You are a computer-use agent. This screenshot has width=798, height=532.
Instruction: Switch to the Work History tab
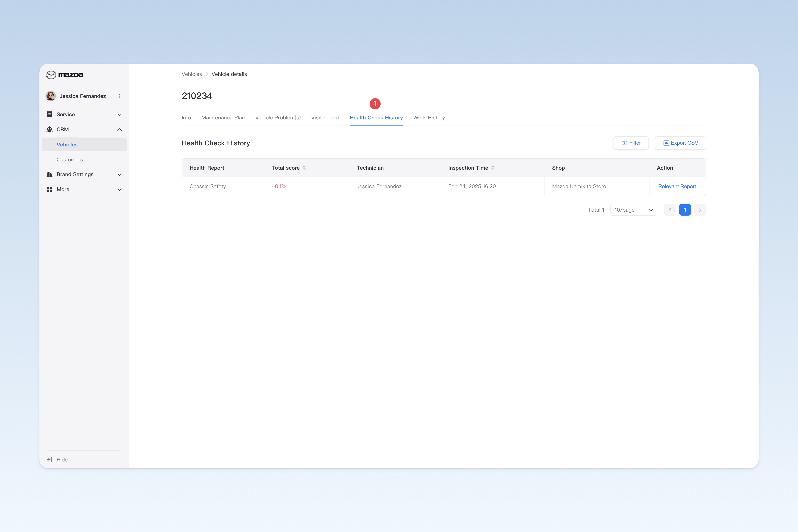pyautogui.click(x=429, y=117)
